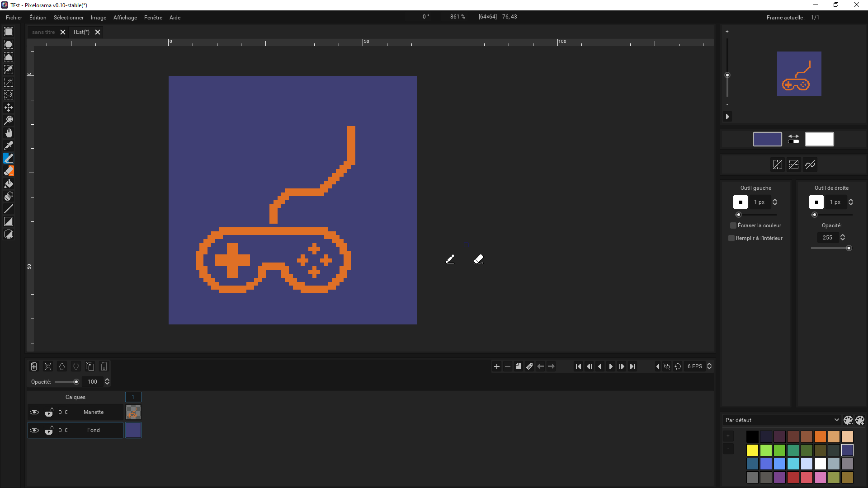Screen dimensions: 868x488
Task: Switch to the Eraser tool
Action: tap(8, 171)
